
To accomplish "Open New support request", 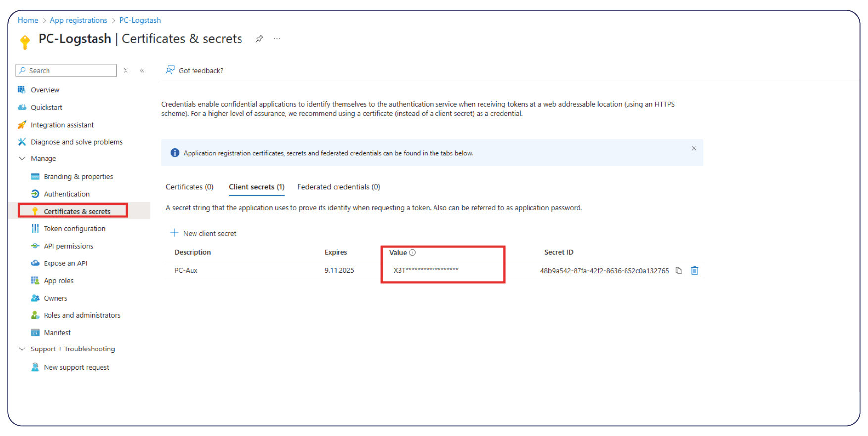I will pyautogui.click(x=76, y=367).
